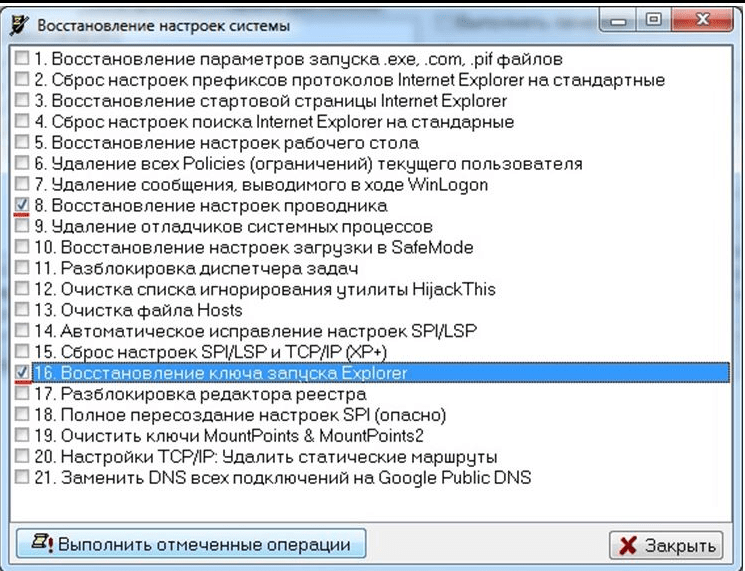The width and height of the screenshot is (745, 571).
Task: Check item 12 clear HijackThis ignore list
Action: pos(21,288)
